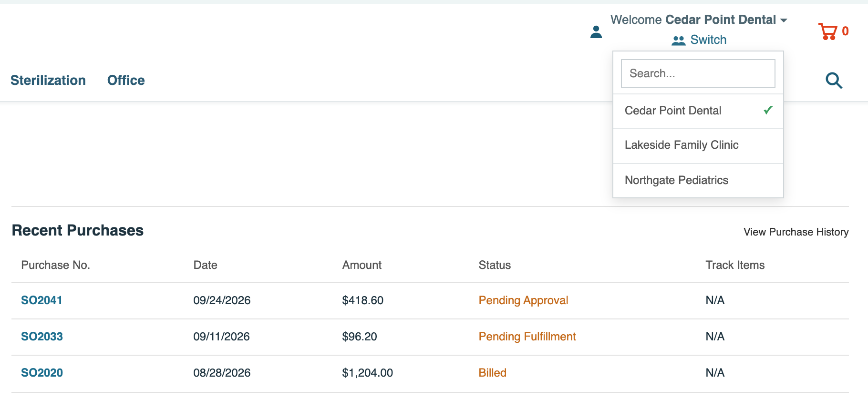Click the Recent Purchases heading
The width and height of the screenshot is (868, 410).
(78, 230)
